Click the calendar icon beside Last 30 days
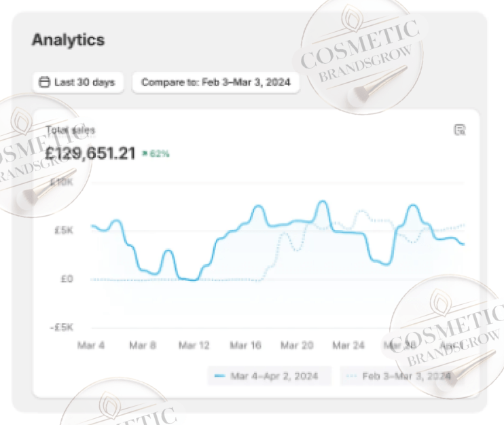 pyautogui.click(x=45, y=83)
